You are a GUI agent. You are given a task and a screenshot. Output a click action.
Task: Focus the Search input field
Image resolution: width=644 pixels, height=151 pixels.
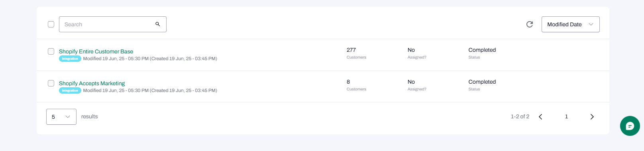click(113, 24)
